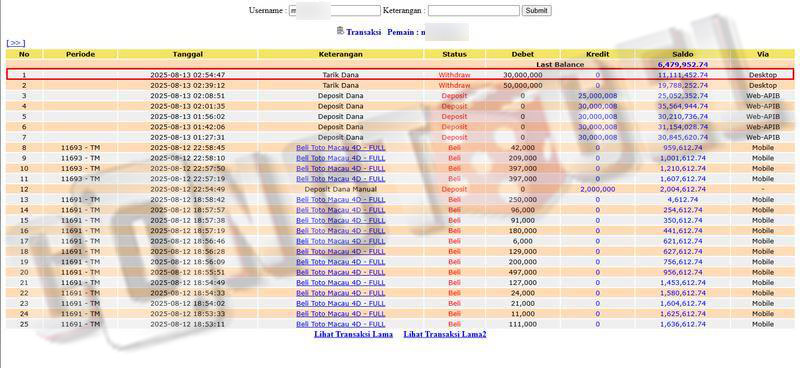Image resolution: width=800 pixels, height=368 pixels.
Task: Open Beli Toto Macau 4D link in row 13
Action: pos(341,200)
